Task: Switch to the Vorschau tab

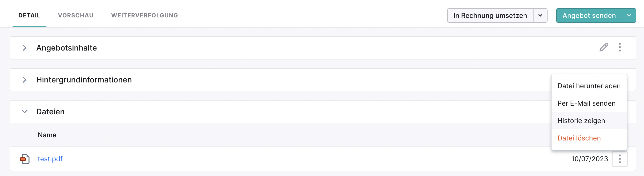Action: [x=76, y=15]
